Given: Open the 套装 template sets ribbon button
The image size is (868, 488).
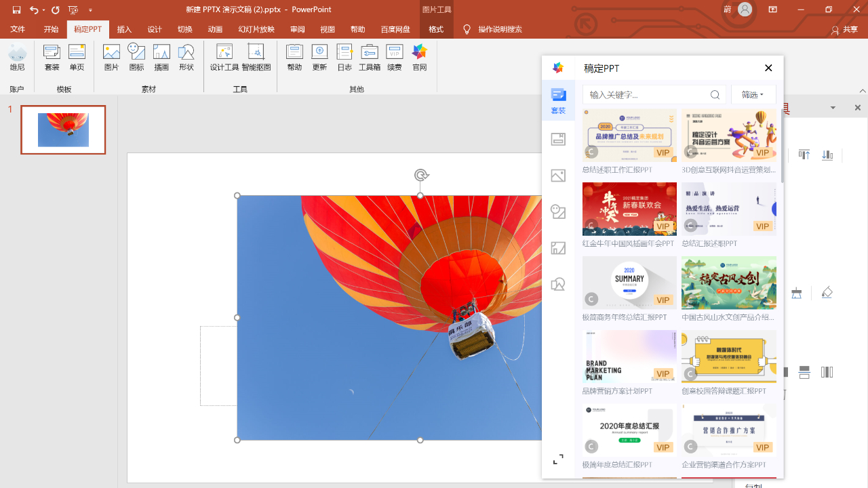Looking at the screenshot, I should pos(52,57).
